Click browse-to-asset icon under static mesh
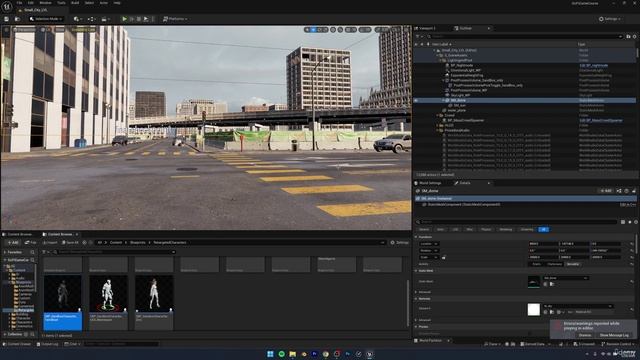Screen dimensions: 640x360 (552, 284)
